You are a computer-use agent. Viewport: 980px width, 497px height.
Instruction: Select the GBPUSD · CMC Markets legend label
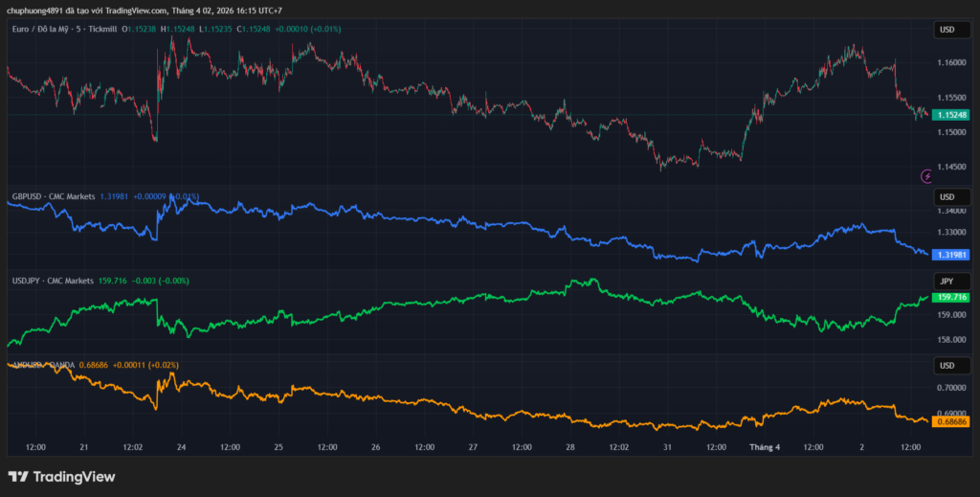(53, 196)
